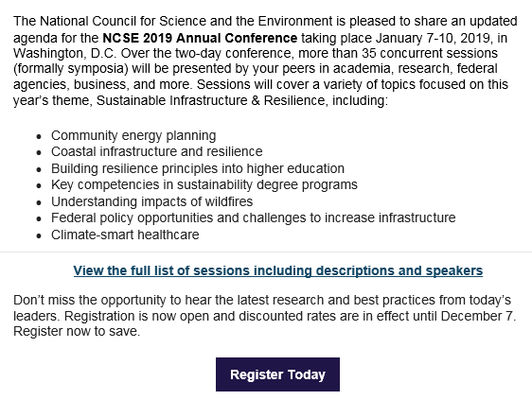Select Key competencies in sustainability degree programs
Image resolution: width=532 pixels, height=400 pixels.
click(204, 184)
